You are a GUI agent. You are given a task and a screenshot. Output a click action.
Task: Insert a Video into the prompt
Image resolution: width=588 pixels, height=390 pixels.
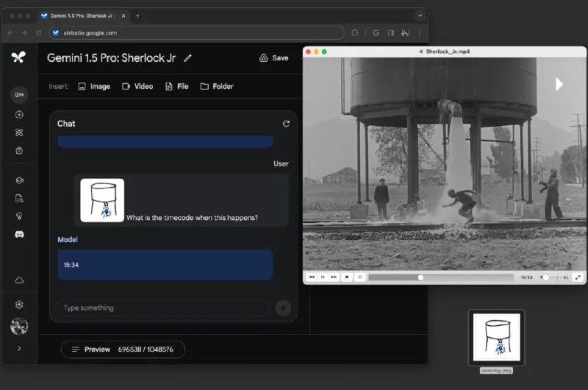[x=137, y=86]
